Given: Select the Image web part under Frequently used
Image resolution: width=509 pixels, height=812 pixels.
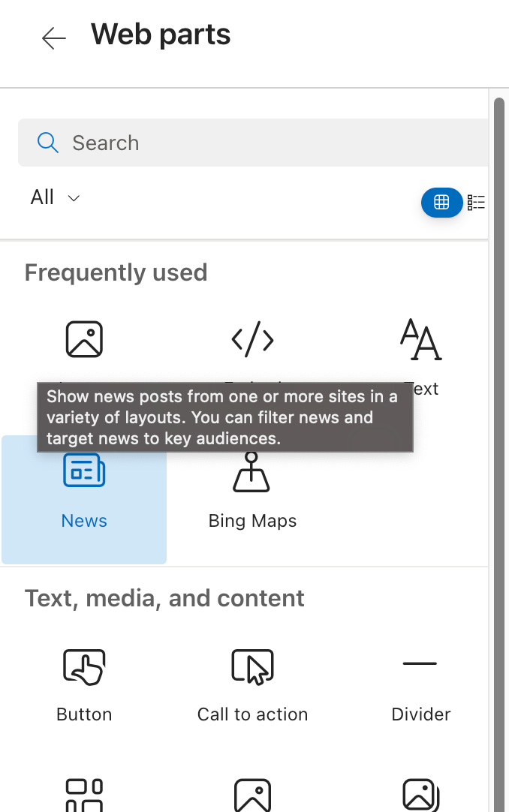Looking at the screenshot, I should click(x=84, y=340).
